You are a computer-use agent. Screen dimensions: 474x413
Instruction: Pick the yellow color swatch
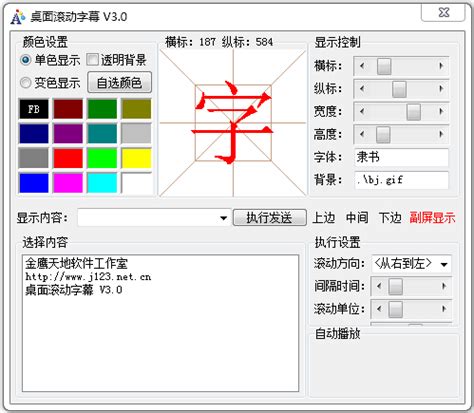click(x=136, y=158)
